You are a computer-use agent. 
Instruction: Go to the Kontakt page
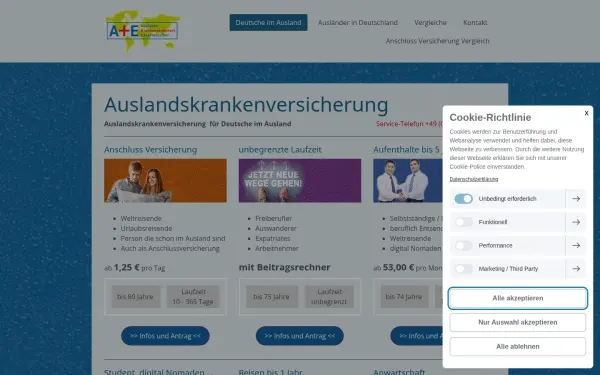475,23
